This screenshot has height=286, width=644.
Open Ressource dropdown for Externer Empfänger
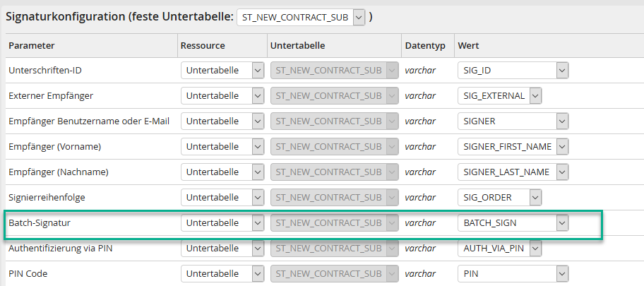coord(222,95)
